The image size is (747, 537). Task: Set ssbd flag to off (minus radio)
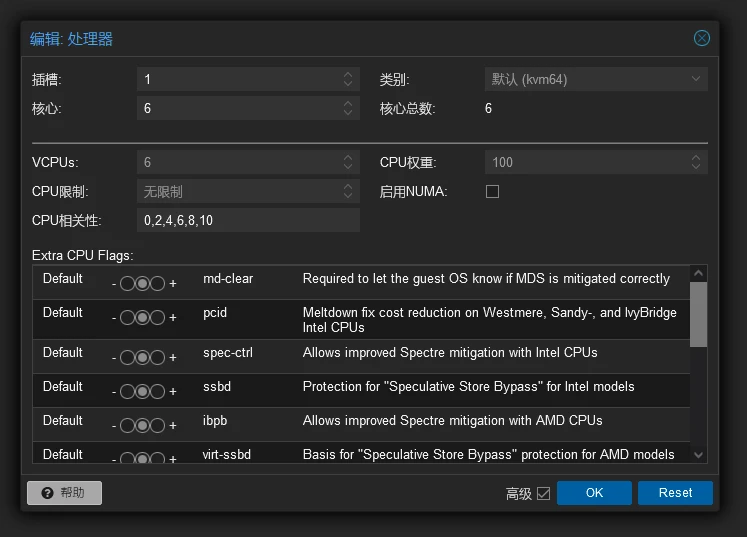click(127, 391)
